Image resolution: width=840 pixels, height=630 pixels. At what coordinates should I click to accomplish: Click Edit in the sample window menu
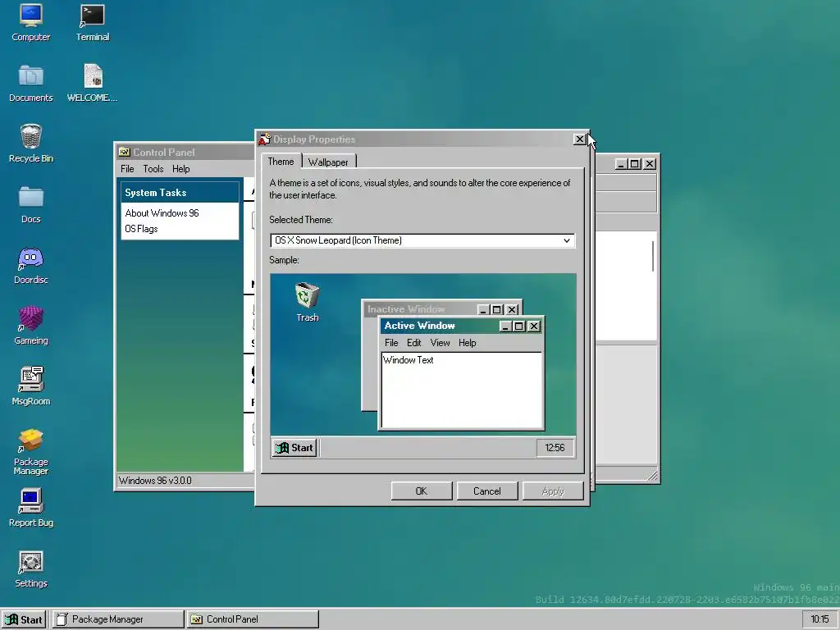click(414, 343)
